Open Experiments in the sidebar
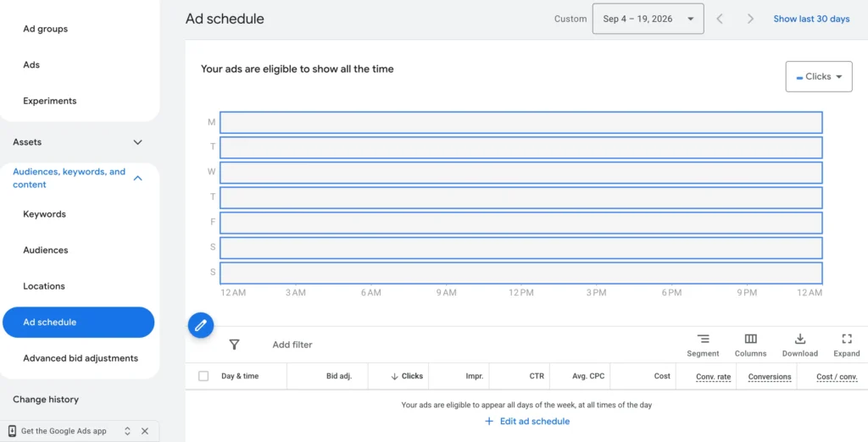 50,101
